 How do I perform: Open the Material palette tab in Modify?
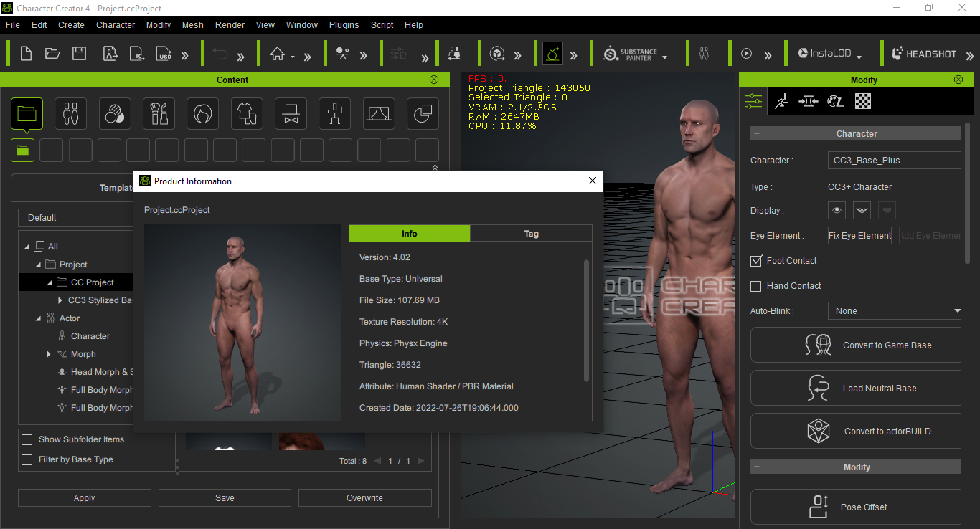835,101
